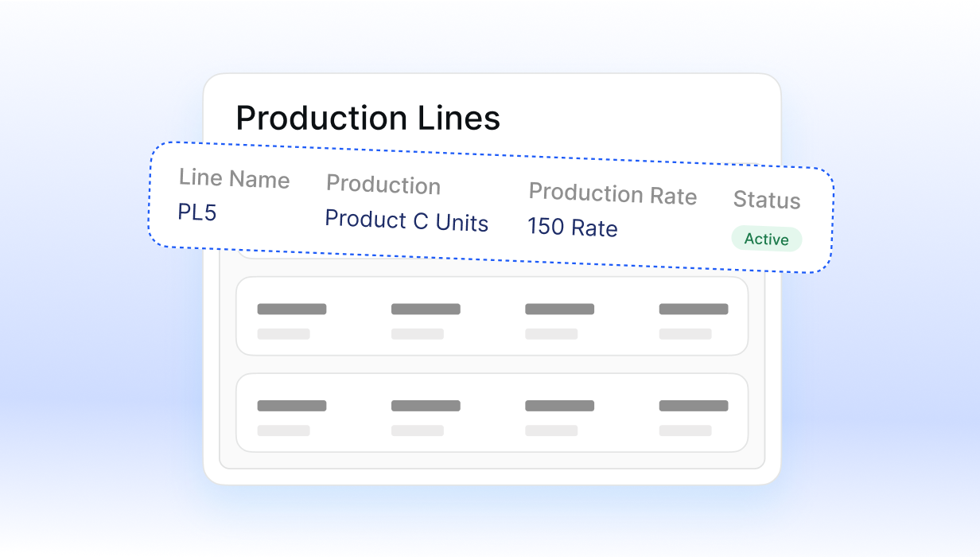Click the Status column label
The width and height of the screenshot is (980, 557).
coord(767,200)
